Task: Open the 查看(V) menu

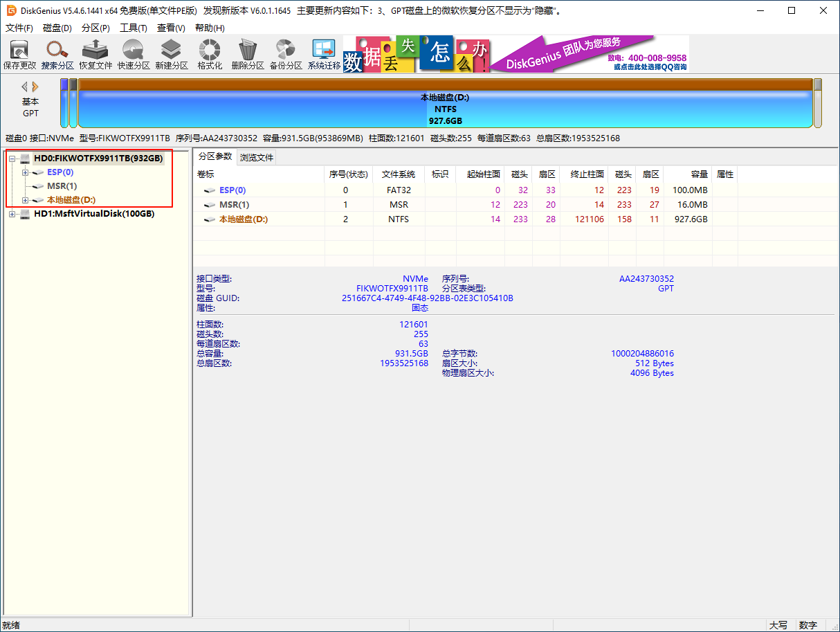Action: point(171,28)
